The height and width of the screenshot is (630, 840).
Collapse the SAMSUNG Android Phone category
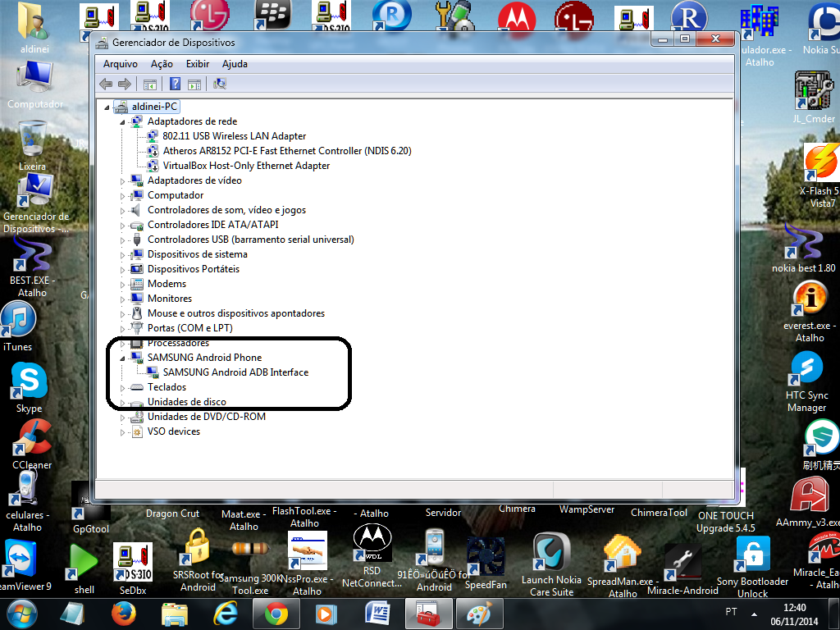(122, 358)
